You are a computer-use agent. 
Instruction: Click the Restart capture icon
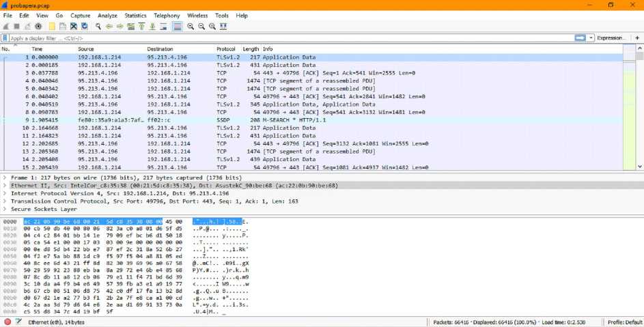pyautogui.click(x=27, y=27)
